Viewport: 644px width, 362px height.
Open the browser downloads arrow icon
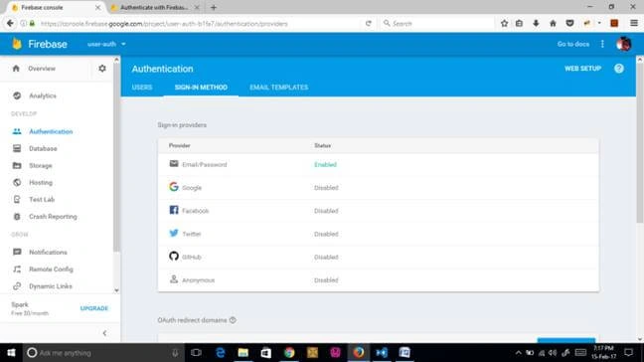coord(536,24)
